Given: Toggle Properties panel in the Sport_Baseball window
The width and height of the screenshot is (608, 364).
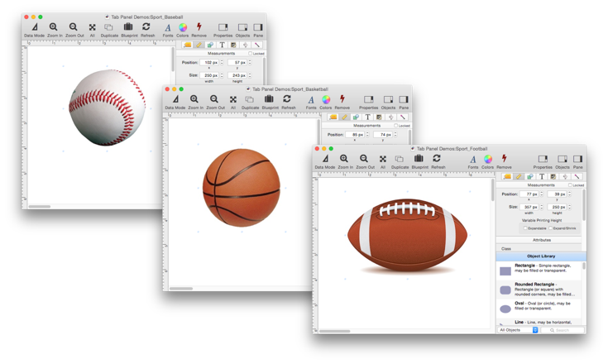Looking at the screenshot, I should click(x=223, y=30).
